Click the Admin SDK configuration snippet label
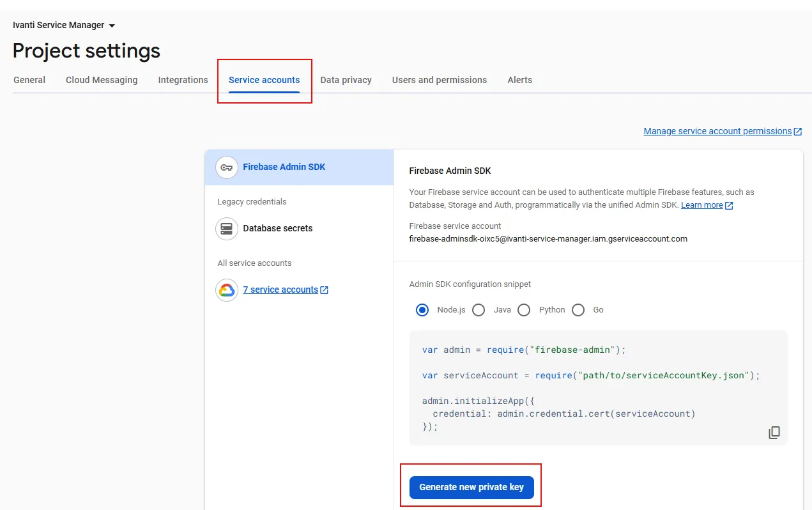Screen dimensions: 812x510 (470, 284)
